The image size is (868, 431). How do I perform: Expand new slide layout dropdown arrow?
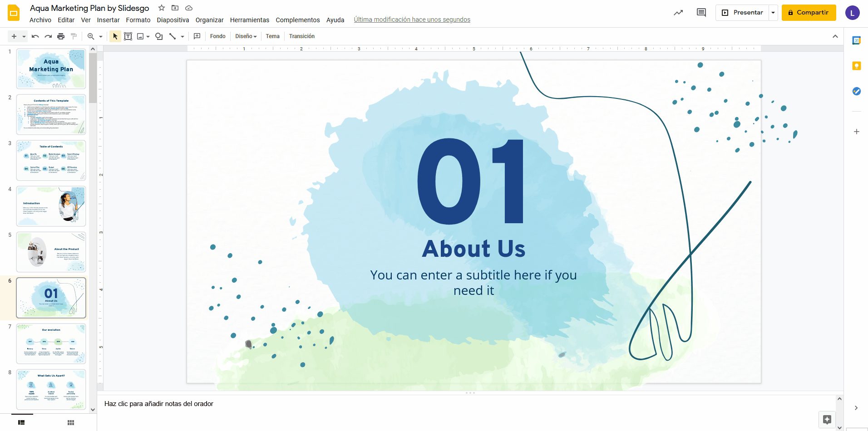click(24, 36)
